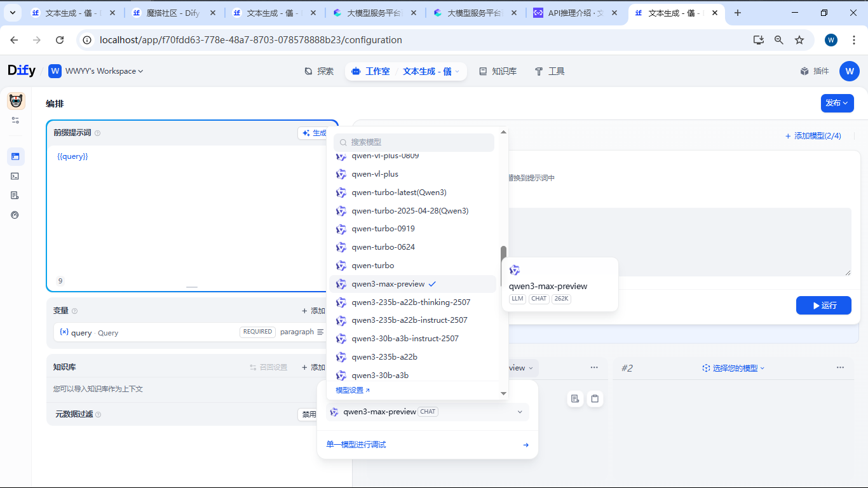Open the 模型设置 link

point(353,390)
